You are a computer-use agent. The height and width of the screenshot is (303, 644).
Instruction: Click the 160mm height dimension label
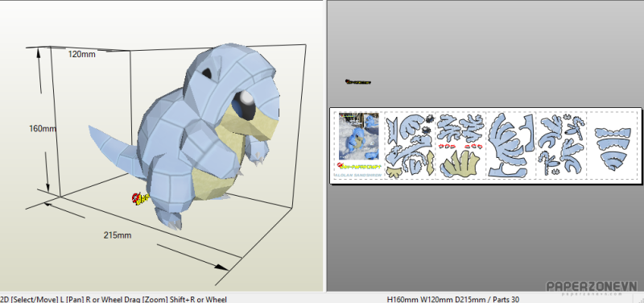pyautogui.click(x=43, y=129)
